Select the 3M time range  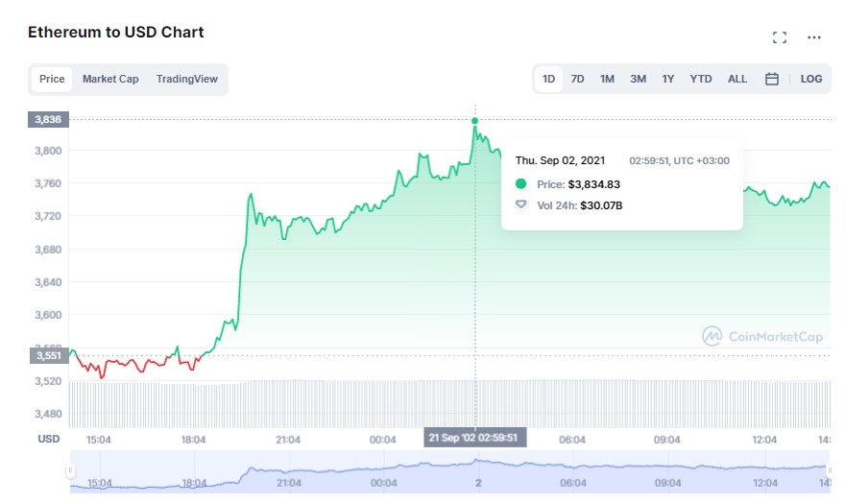coord(638,79)
